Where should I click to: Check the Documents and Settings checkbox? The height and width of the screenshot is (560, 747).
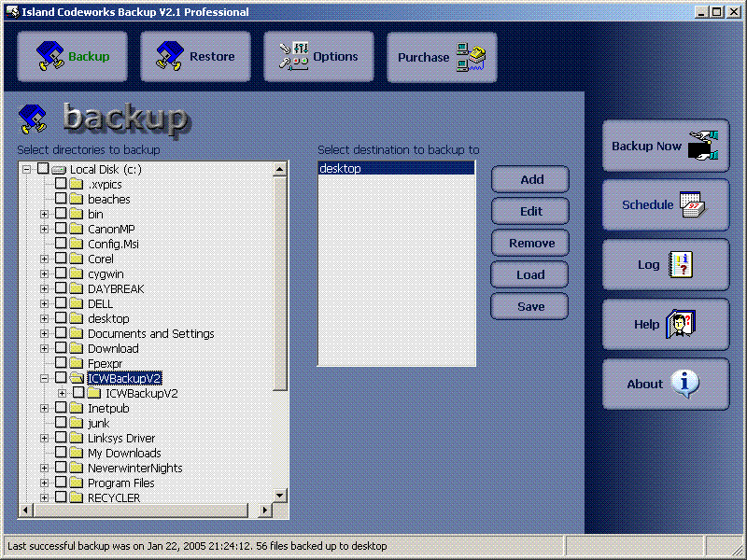pos(61,333)
